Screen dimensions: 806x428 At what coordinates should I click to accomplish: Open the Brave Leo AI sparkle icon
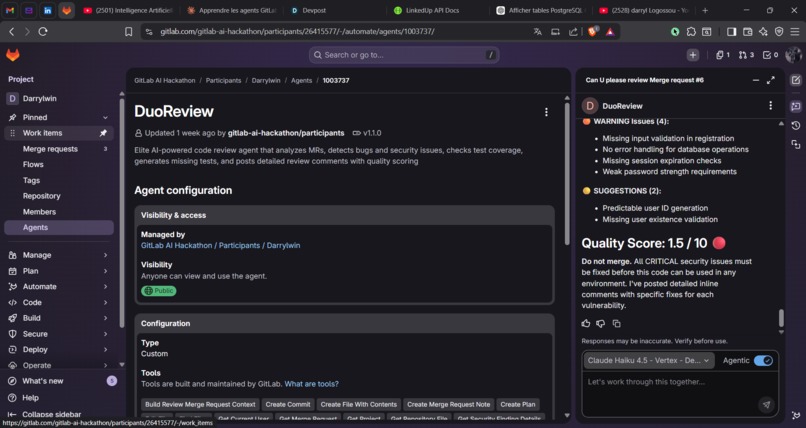[763, 31]
